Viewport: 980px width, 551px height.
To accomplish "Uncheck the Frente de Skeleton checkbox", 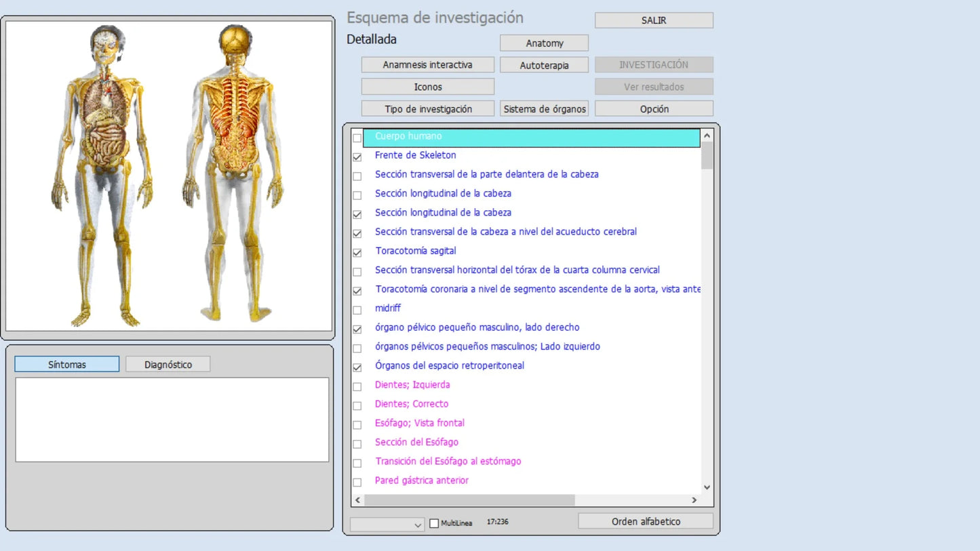I will point(357,157).
